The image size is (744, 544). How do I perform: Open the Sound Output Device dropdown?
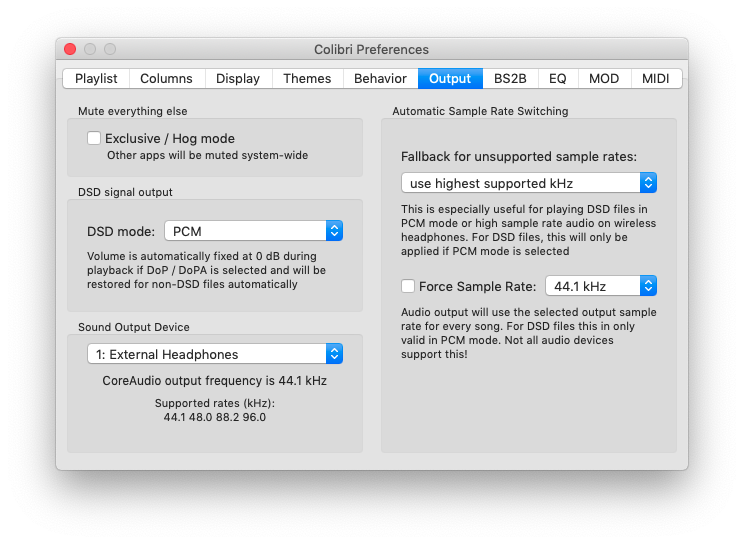click(x=215, y=354)
